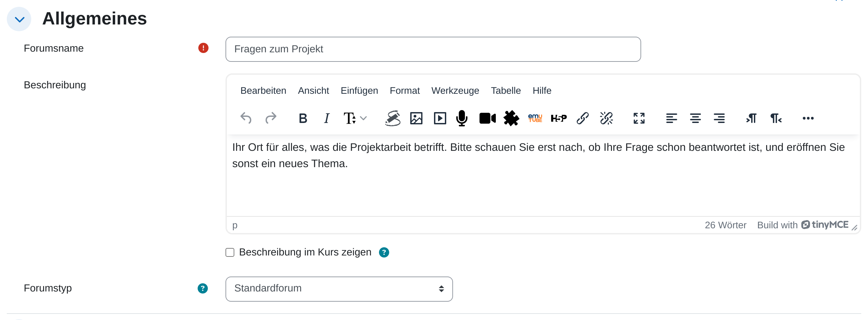
Task: Remove link from selected text
Action: point(607,118)
